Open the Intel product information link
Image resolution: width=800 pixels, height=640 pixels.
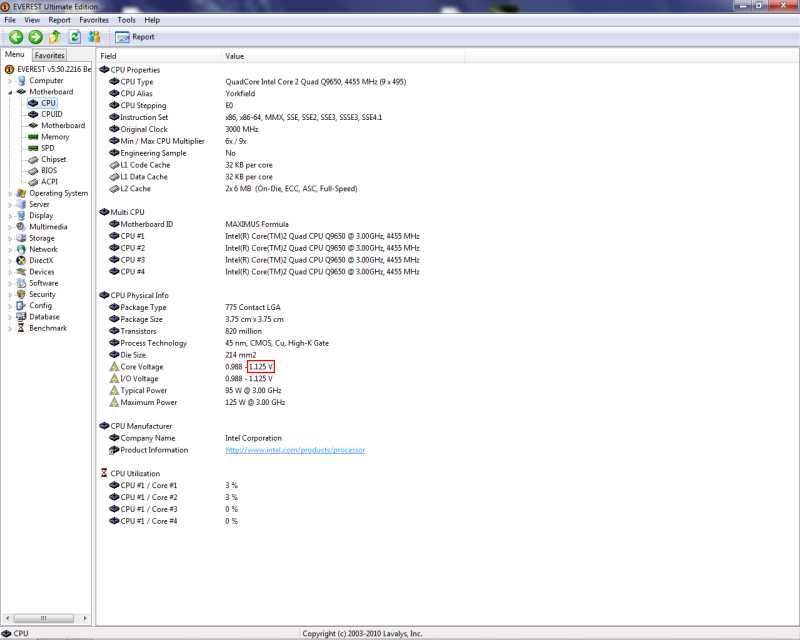(295, 450)
